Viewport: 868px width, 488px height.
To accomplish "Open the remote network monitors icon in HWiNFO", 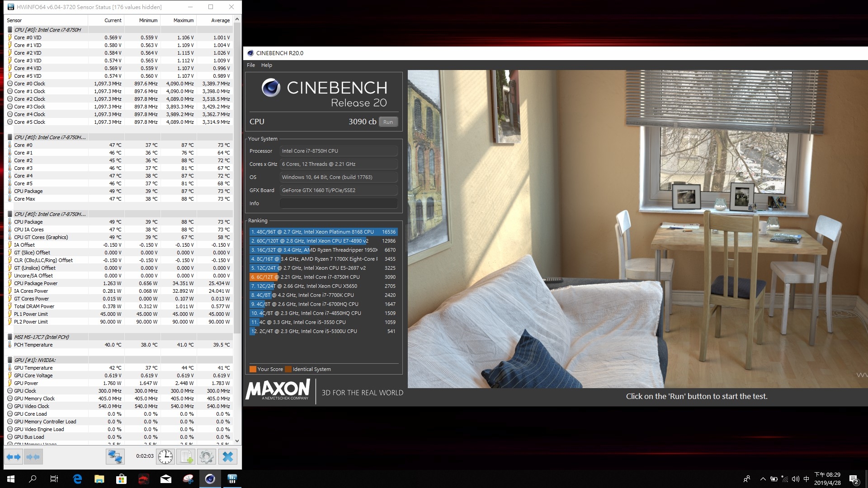I will pos(115,457).
